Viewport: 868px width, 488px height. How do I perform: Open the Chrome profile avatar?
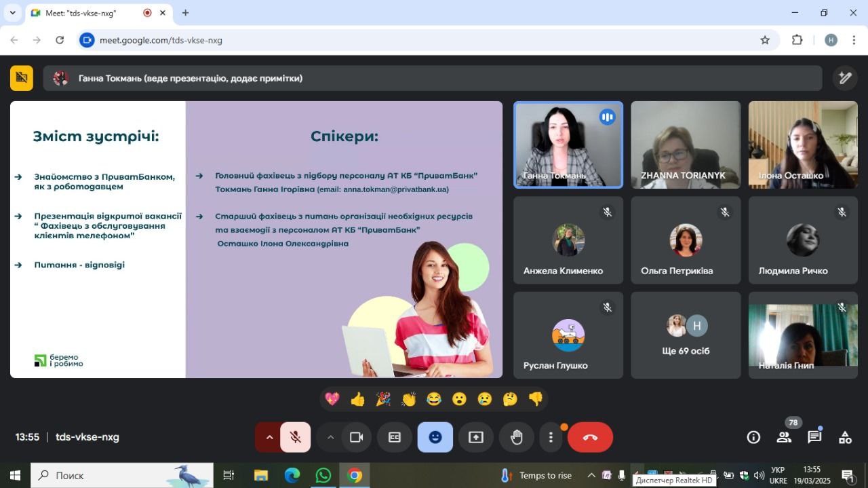831,40
